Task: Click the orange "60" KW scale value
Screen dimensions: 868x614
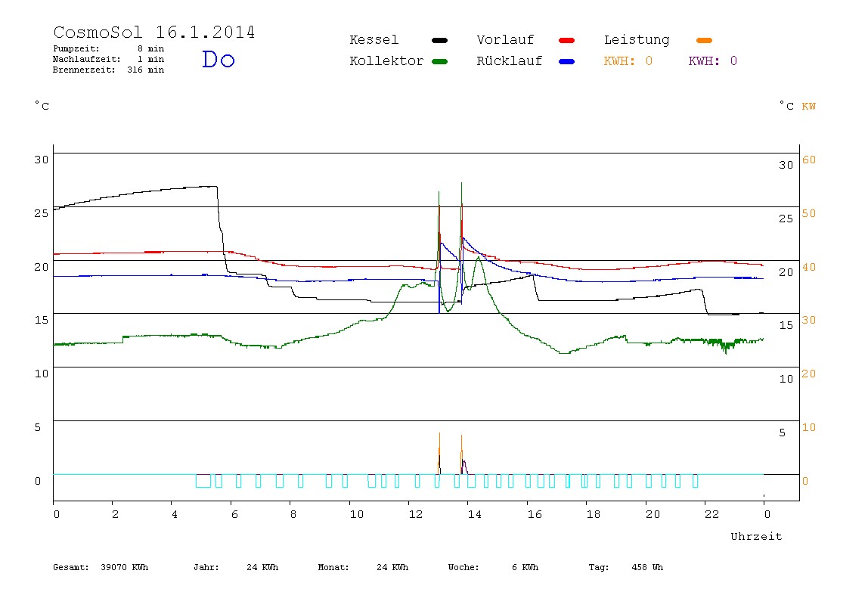Action: point(809,160)
